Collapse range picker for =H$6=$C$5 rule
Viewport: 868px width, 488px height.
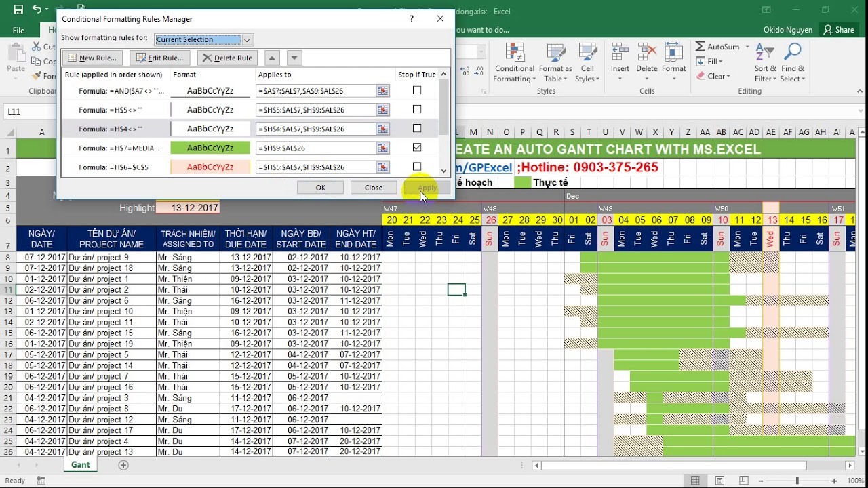tap(382, 166)
